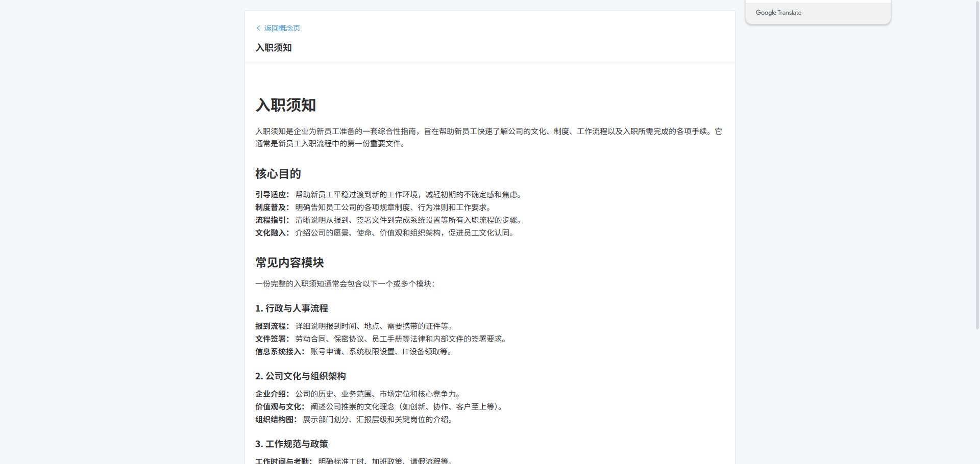Screen dimensions: 980x464
Task: Click the 组织结构图 bold label
Action: (276, 420)
